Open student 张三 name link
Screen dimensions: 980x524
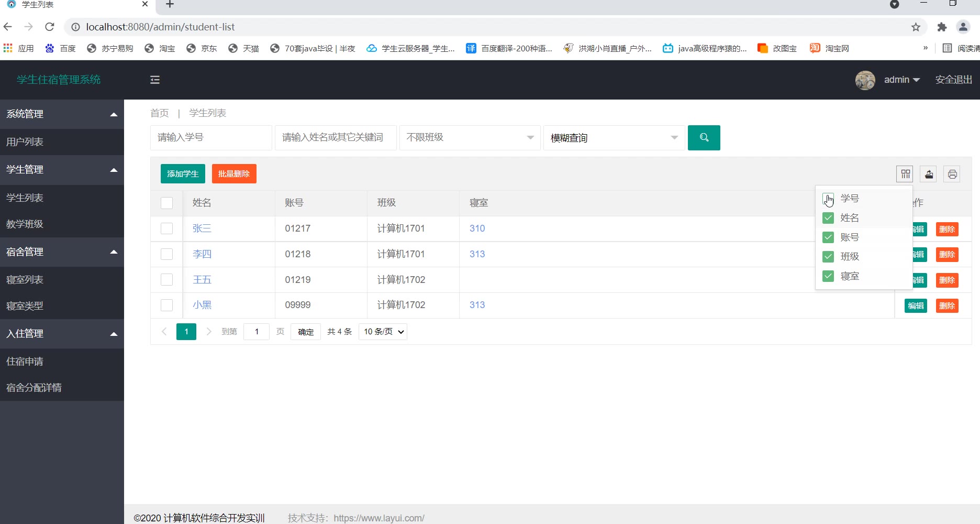[x=202, y=228]
